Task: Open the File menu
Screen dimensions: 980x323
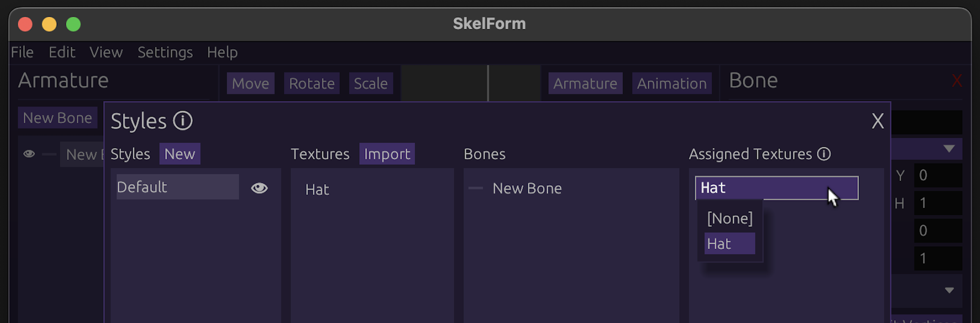Action: (x=22, y=52)
